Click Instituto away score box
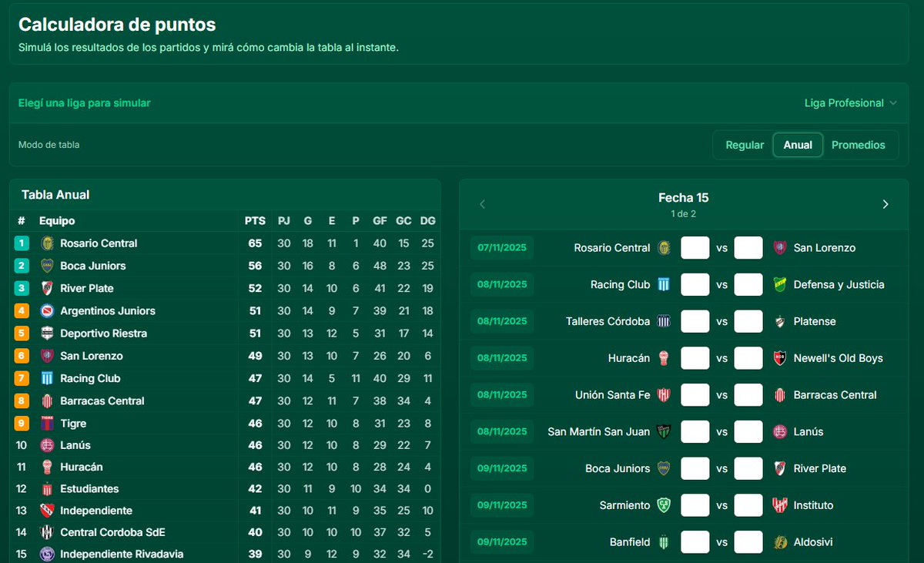Image resolution: width=924 pixels, height=563 pixels. coord(748,505)
